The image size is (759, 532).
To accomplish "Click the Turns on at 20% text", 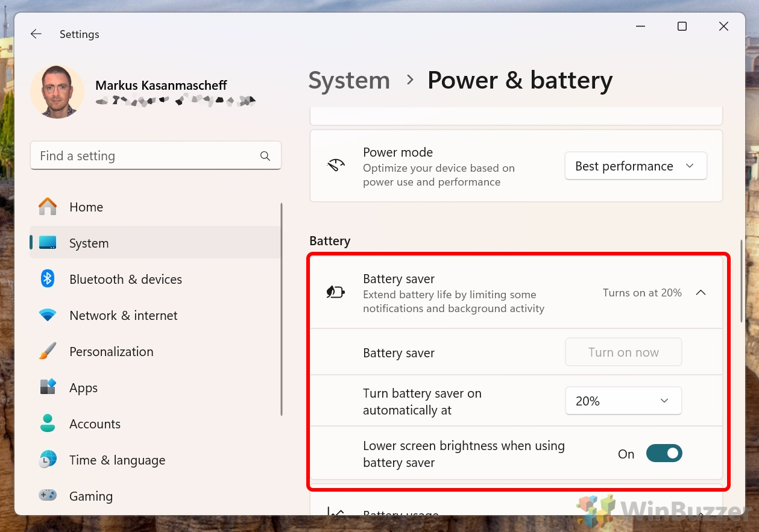I will pos(642,293).
